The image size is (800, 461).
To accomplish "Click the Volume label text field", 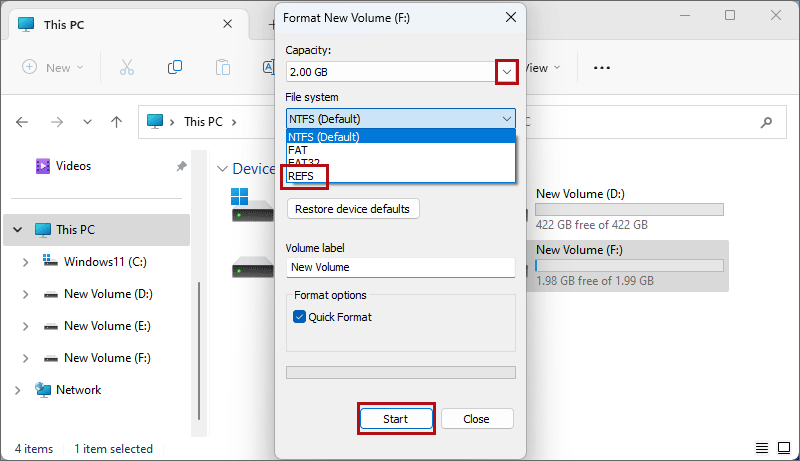I will click(x=401, y=267).
